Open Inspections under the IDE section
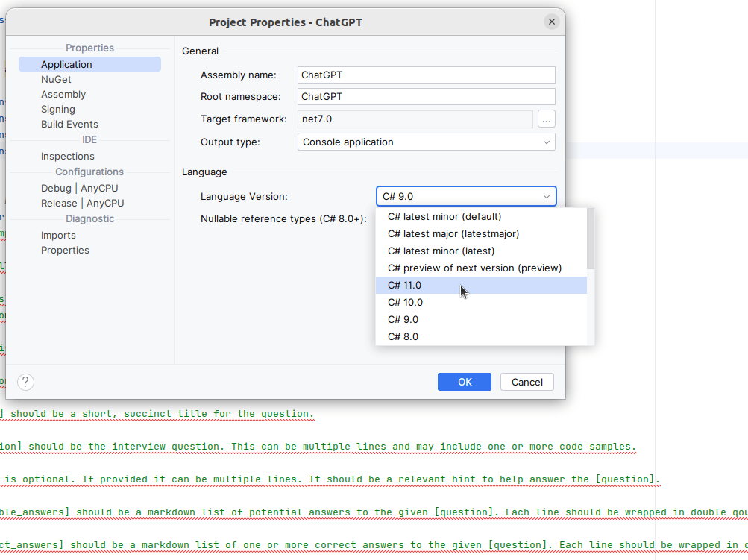This screenshot has width=748, height=560. click(67, 156)
